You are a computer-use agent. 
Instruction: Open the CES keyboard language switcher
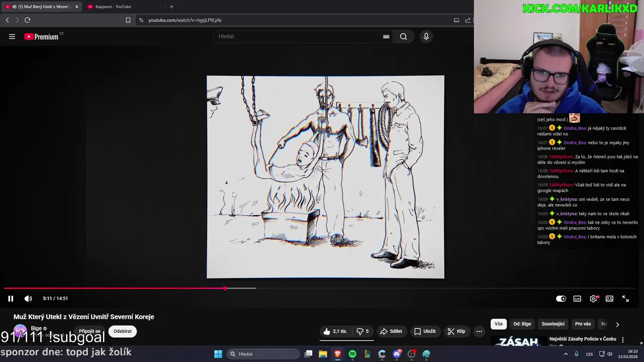(x=590, y=354)
